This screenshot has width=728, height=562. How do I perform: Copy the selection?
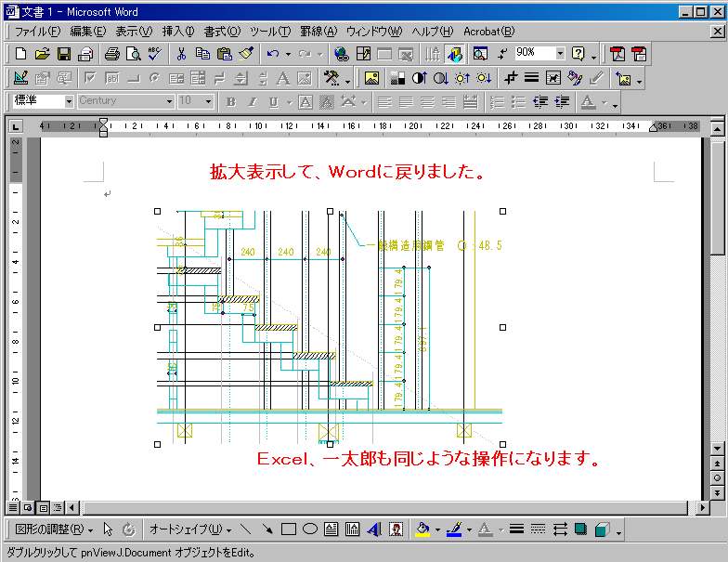coord(202,54)
